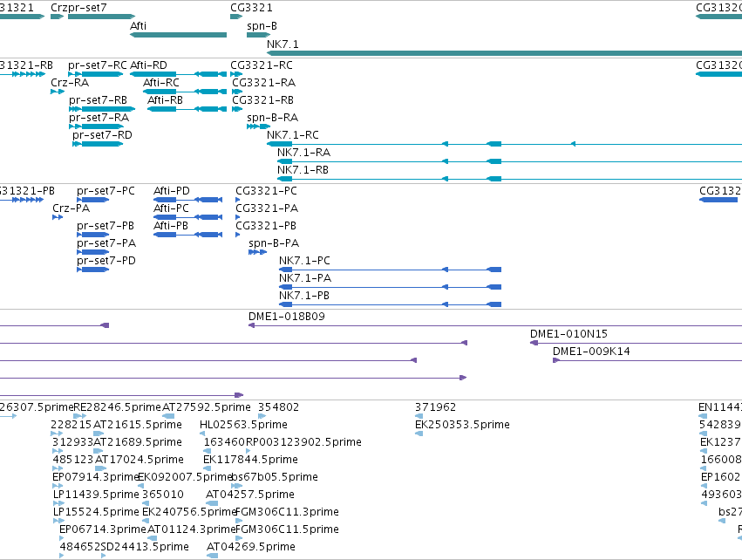The width and height of the screenshot is (742, 560).
Task: Open the DME1-009K14 BAC label
Action: point(591,352)
